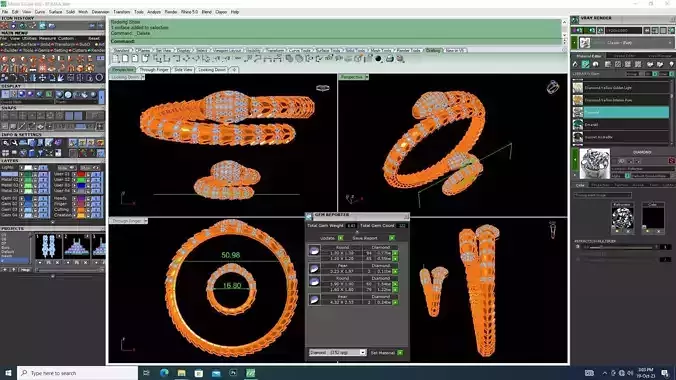Image resolution: width=676 pixels, height=380 pixels.
Task: Click the circle tool icon in the Main Menu icon grid
Action: (99, 78)
